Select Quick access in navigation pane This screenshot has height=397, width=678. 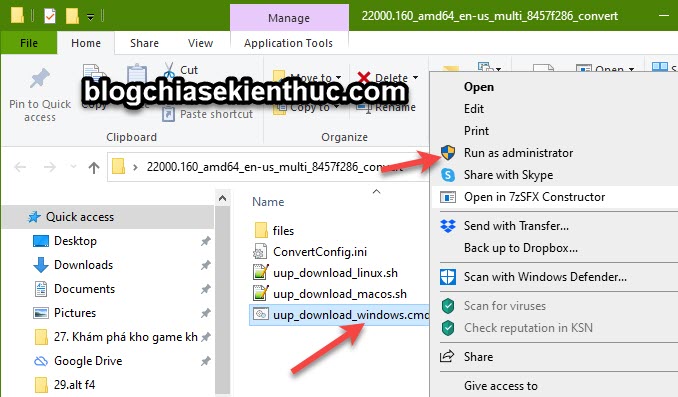[108, 217]
